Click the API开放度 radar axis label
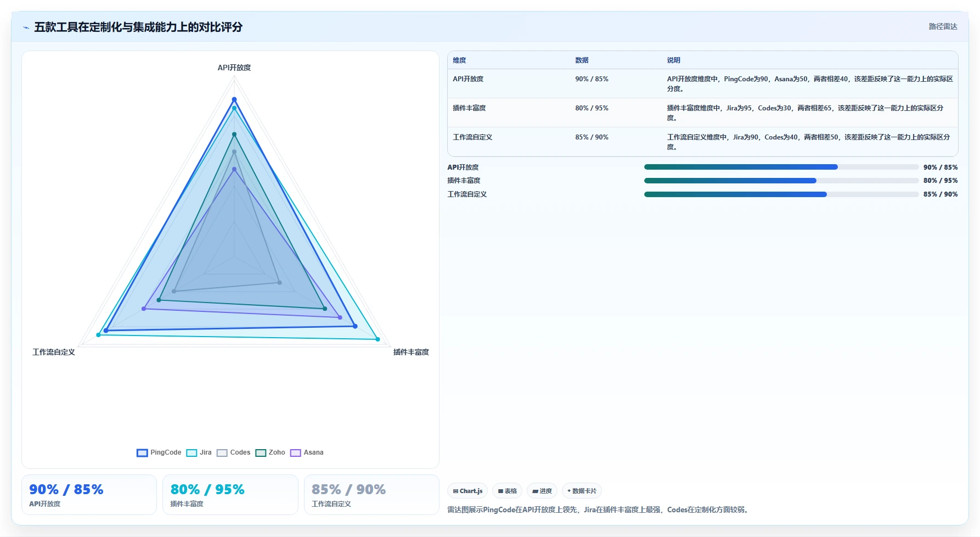The height and width of the screenshot is (537, 980). coord(234,68)
